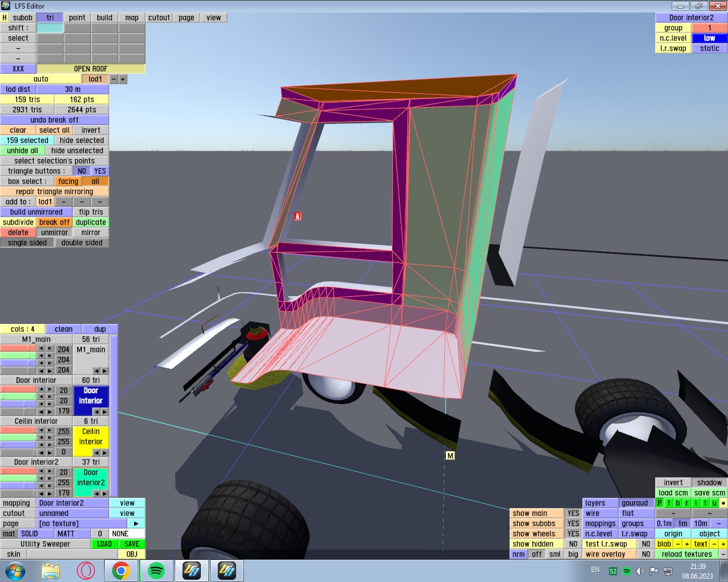Switch to the map mode tab

[132, 18]
